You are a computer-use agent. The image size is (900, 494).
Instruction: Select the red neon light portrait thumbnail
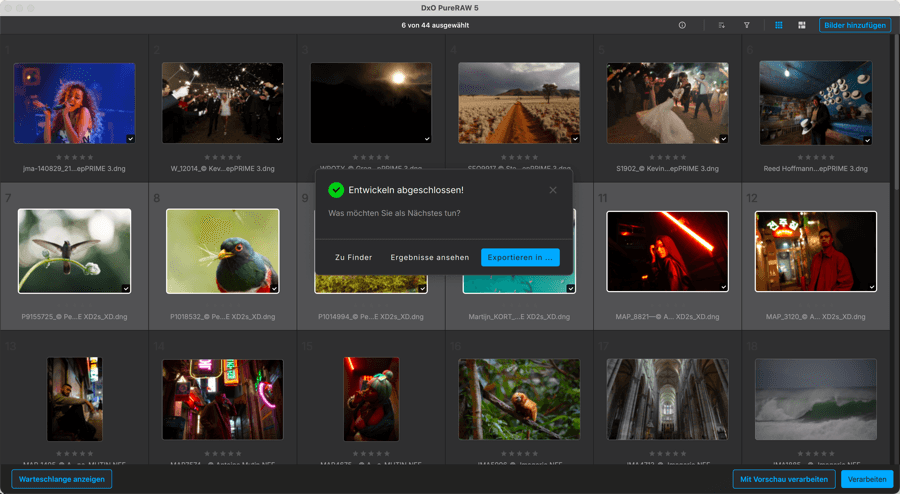(668, 251)
